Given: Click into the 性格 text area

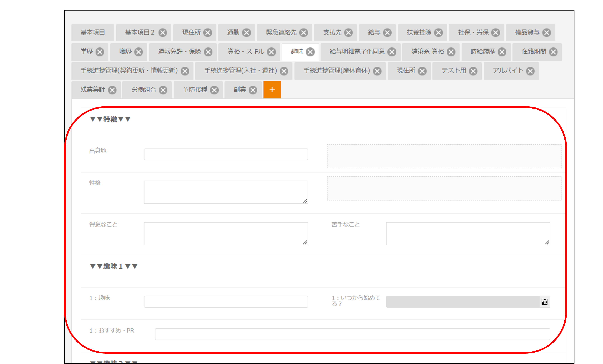Looking at the screenshot, I should coord(226,192).
